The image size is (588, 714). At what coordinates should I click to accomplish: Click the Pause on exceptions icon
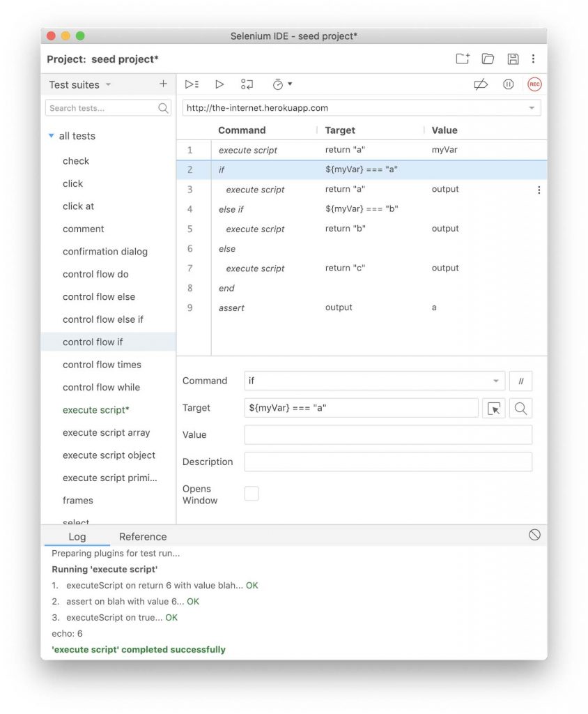pyautogui.click(x=509, y=84)
